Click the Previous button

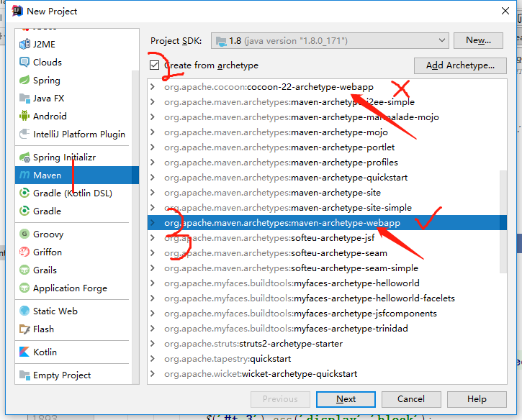pyautogui.click(x=280, y=399)
